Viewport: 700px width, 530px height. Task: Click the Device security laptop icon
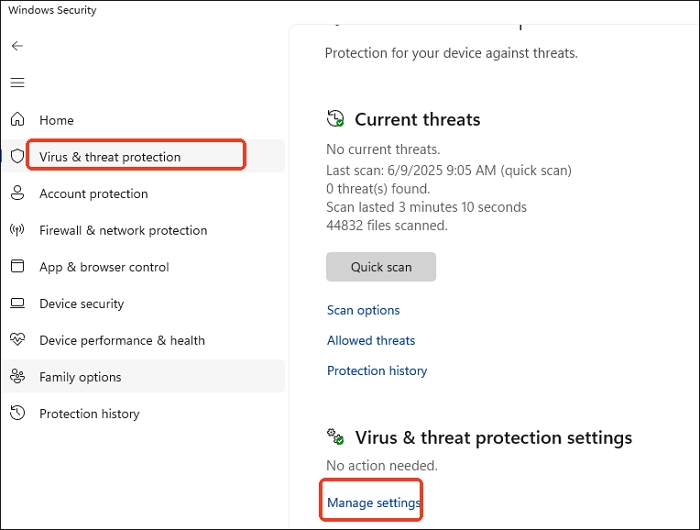[17, 303]
